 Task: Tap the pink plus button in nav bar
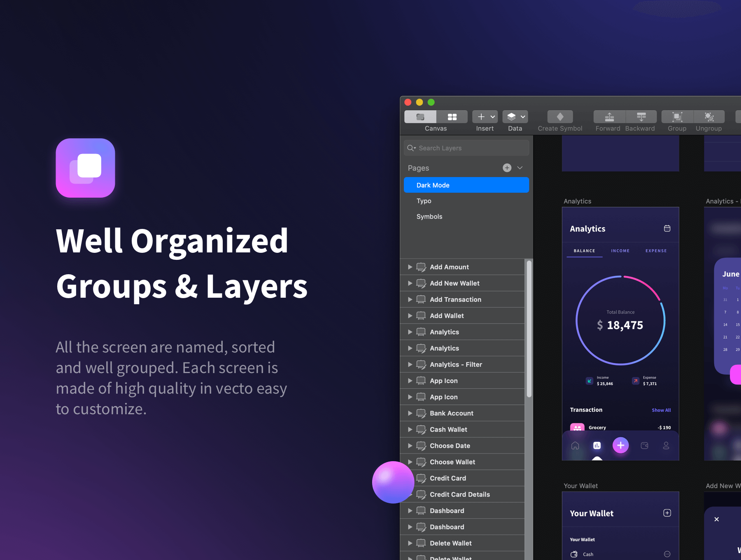[x=620, y=445]
